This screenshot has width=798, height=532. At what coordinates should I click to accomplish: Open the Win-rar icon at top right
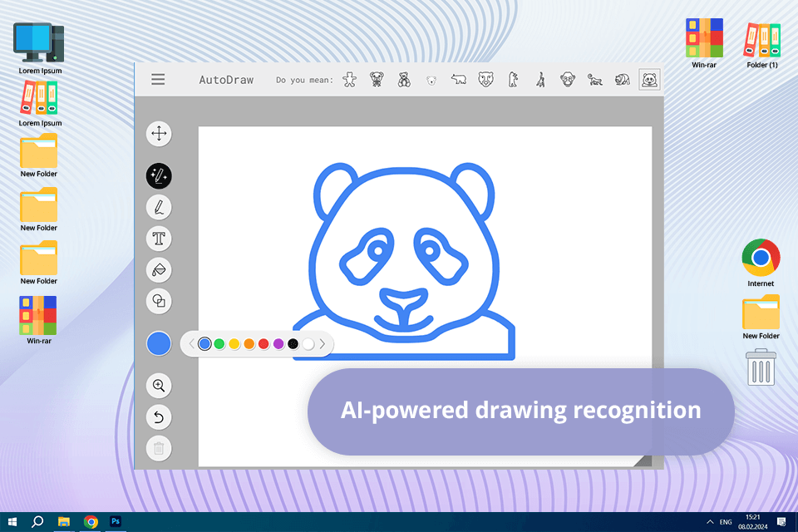tap(704, 43)
